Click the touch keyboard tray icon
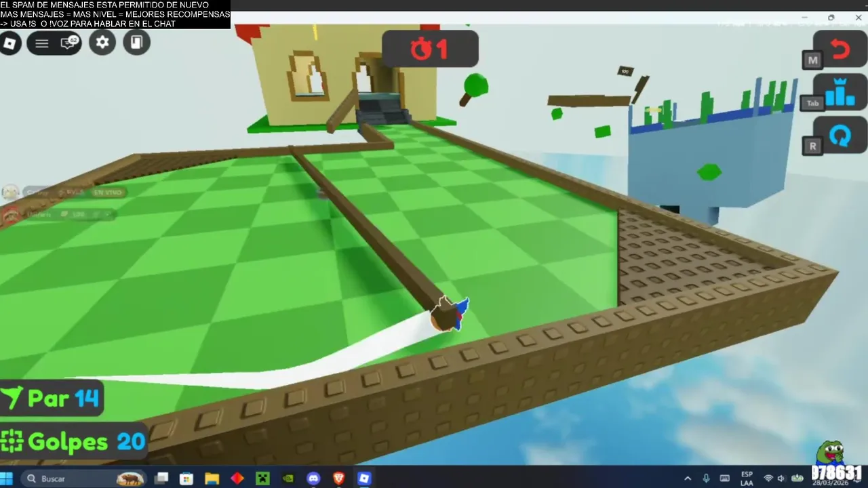Viewport: 868px width, 488px height. 724,479
